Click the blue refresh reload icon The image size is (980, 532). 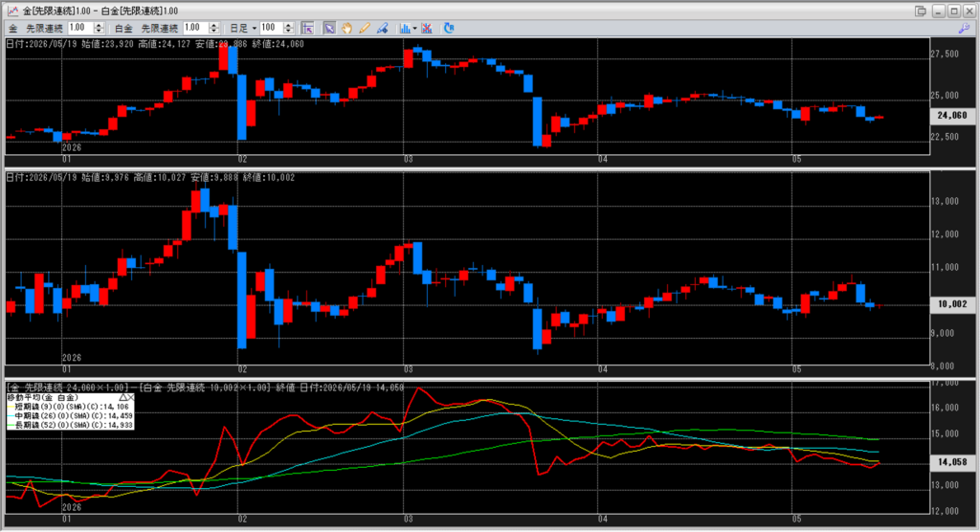pyautogui.click(x=449, y=28)
